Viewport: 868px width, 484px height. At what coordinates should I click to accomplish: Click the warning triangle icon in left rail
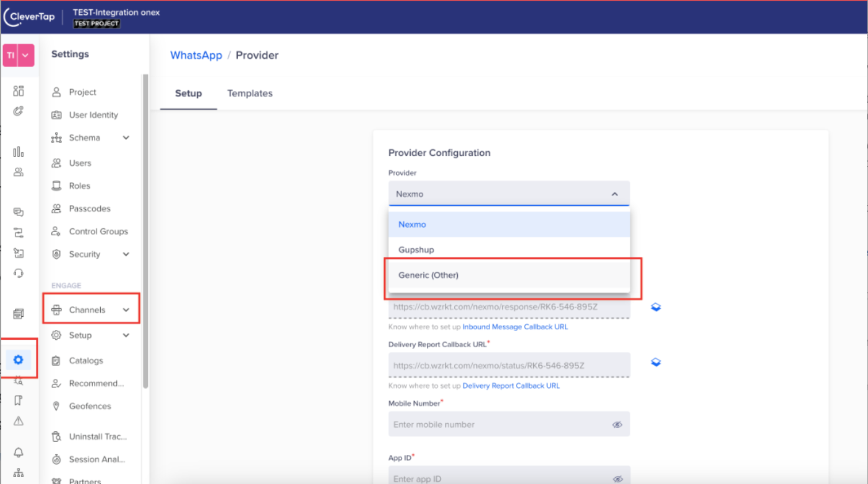pos(19,421)
